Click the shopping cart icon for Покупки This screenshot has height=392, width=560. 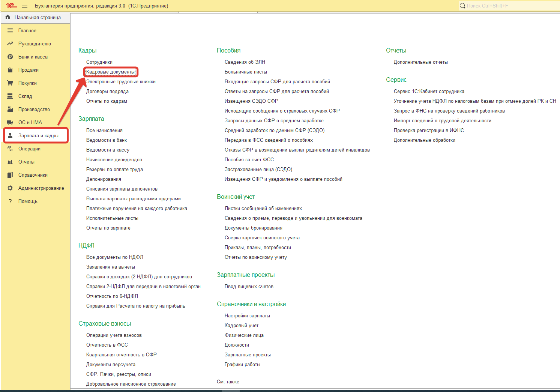[x=10, y=83]
